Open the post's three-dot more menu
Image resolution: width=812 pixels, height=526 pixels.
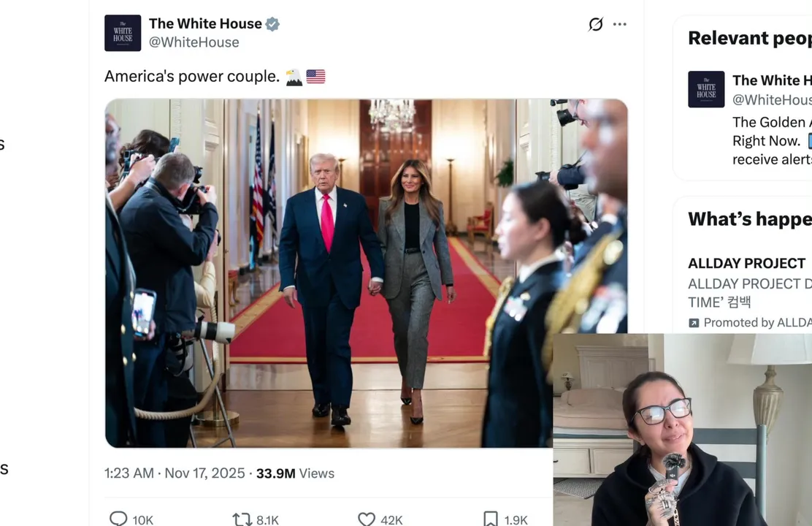coord(619,24)
